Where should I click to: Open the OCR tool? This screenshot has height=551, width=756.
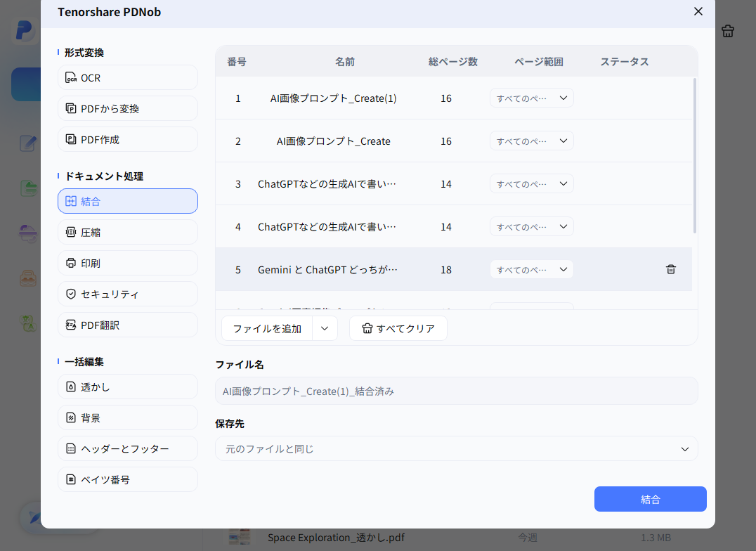128,78
